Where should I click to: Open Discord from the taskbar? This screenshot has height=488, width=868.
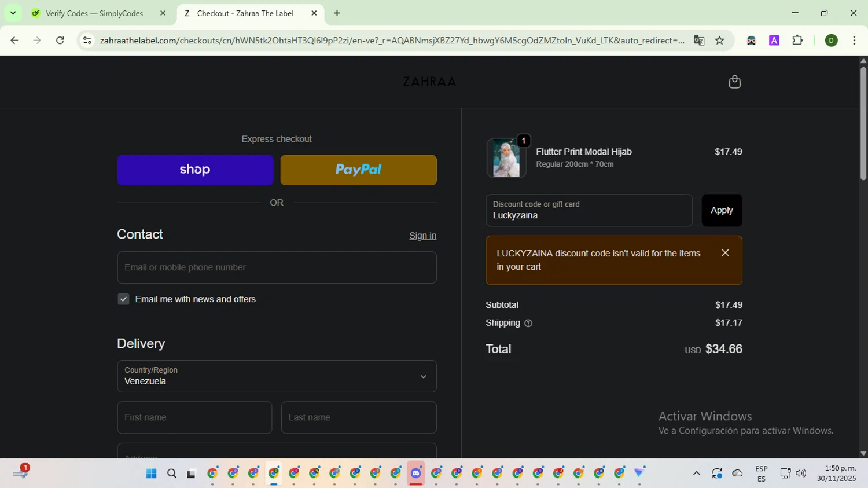point(415,474)
